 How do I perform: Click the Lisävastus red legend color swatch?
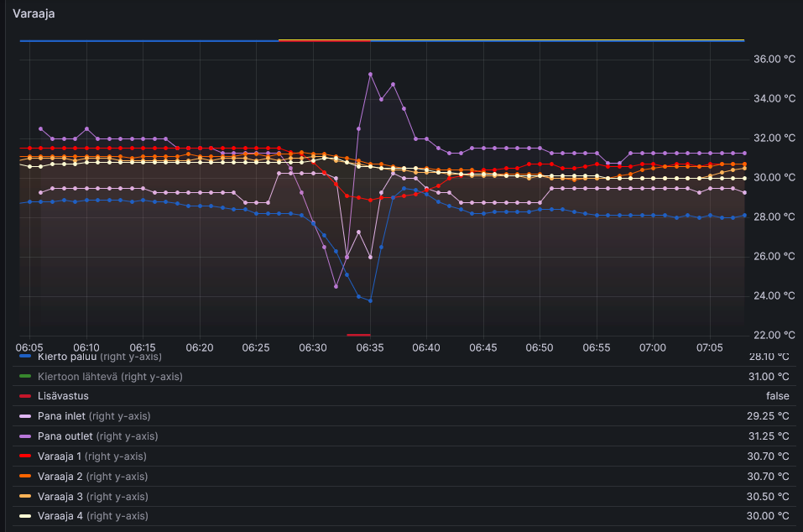(25, 396)
